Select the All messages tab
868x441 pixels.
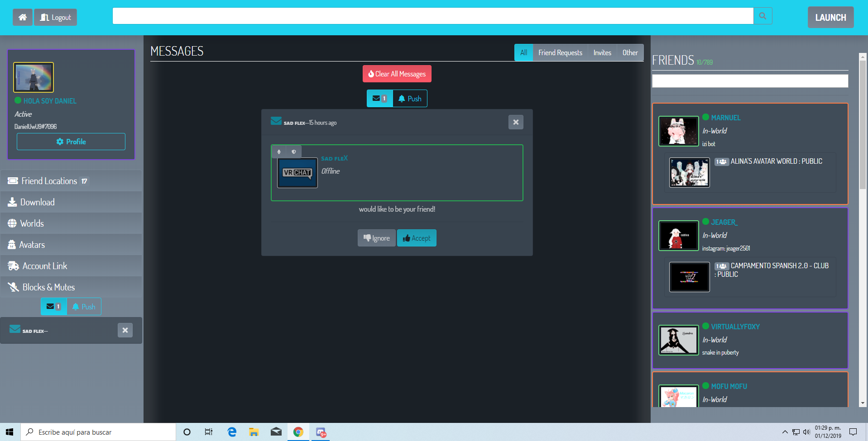coord(523,52)
